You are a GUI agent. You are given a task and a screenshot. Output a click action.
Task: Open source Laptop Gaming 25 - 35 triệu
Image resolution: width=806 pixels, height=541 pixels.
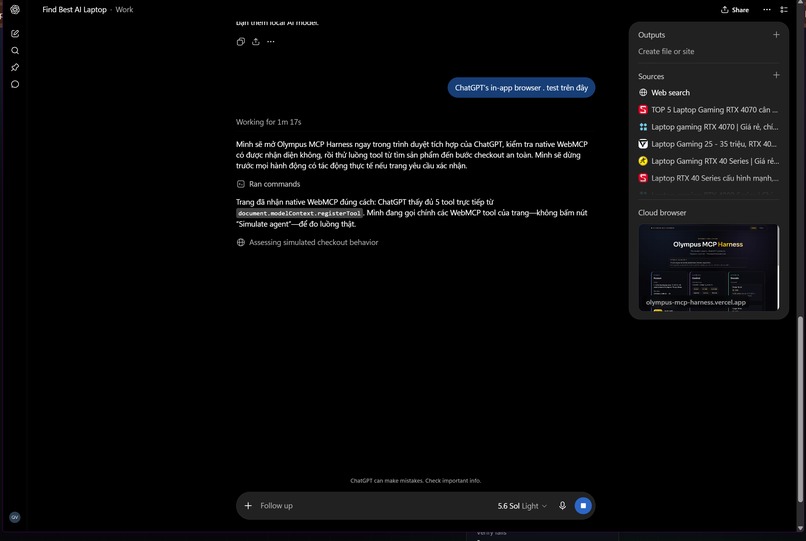tap(708, 144)
